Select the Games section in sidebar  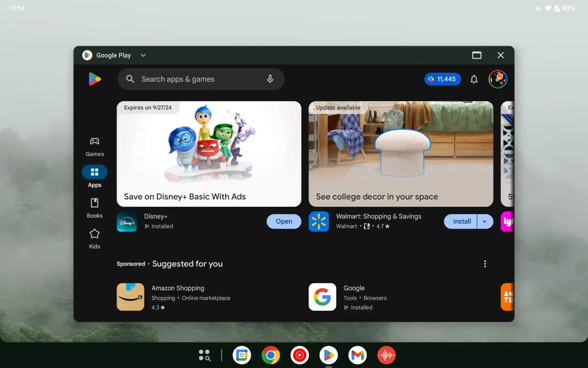coord(95,146)
